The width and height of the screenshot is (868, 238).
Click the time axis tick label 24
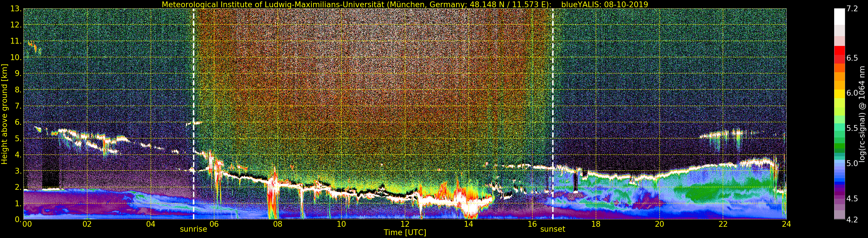pyautogui.click(x=786, y=224)
